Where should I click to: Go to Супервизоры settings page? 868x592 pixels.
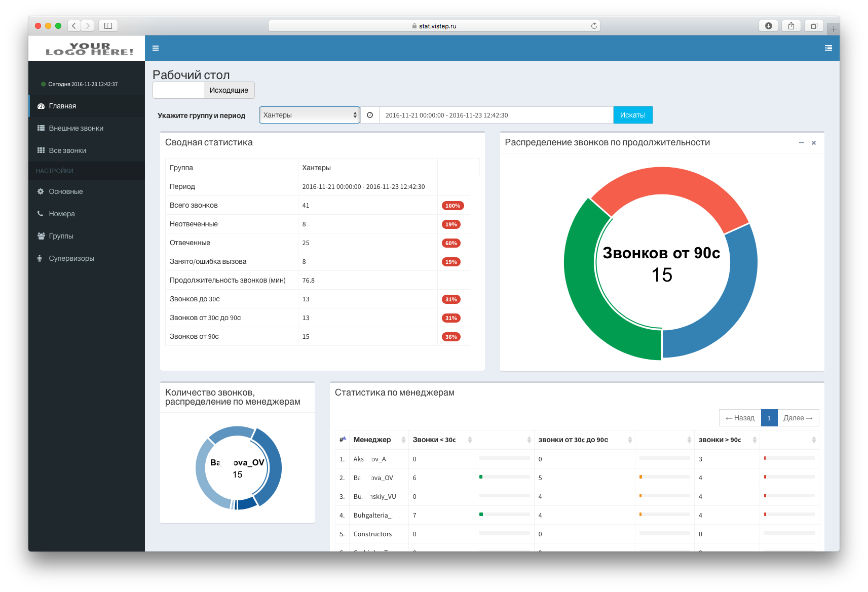(x=71, y=258)
